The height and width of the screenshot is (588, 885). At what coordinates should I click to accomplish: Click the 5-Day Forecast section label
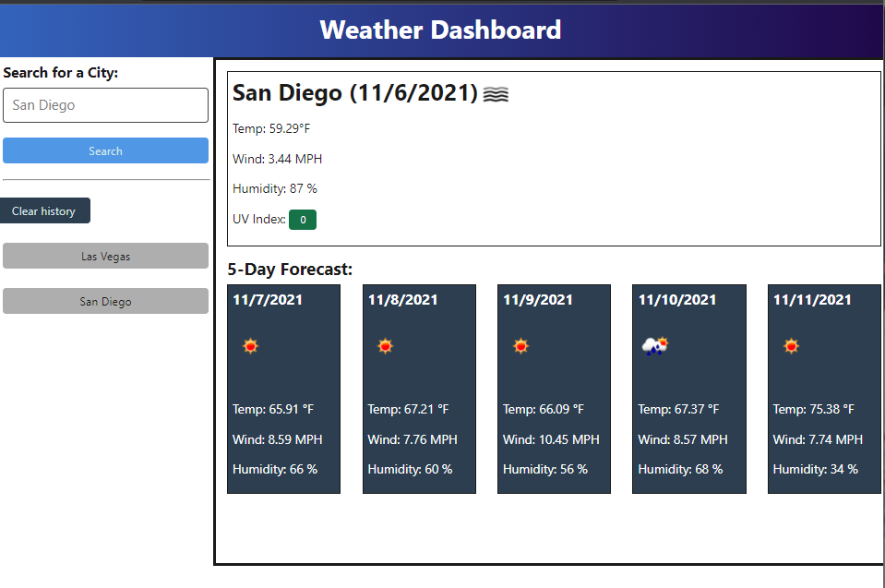(291, 269)
